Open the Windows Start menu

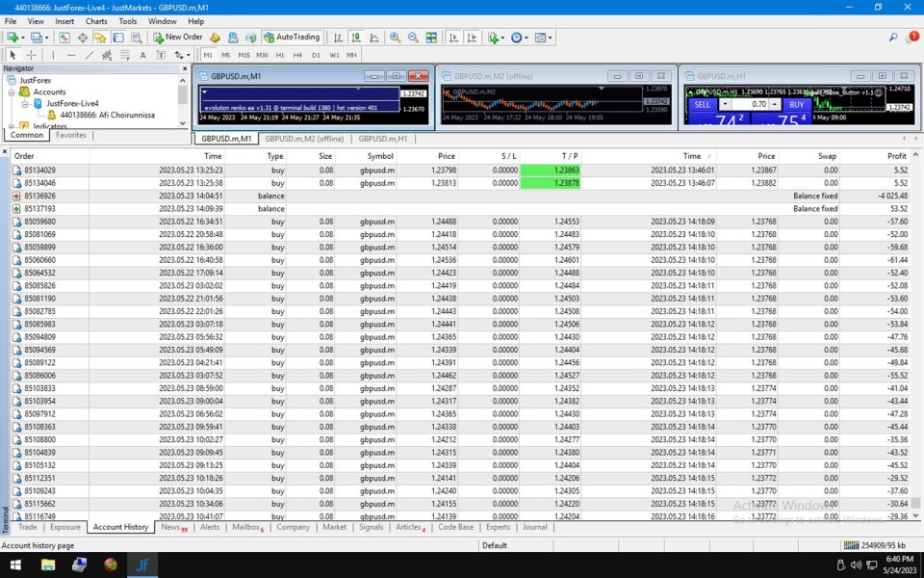[x=16, y=565]
